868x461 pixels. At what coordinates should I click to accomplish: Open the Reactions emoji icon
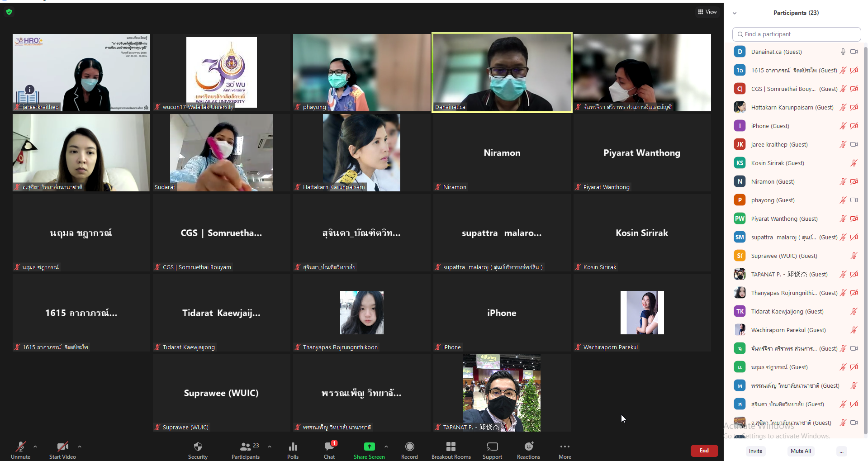click(x=528, y=447)
